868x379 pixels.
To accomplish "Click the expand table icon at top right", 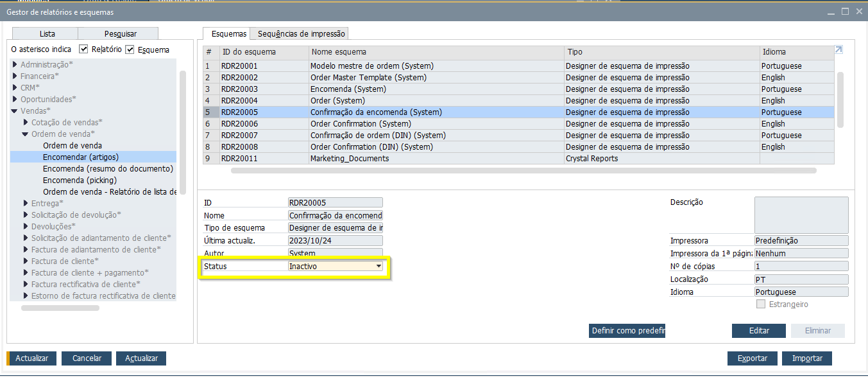I will coord(838,50).
